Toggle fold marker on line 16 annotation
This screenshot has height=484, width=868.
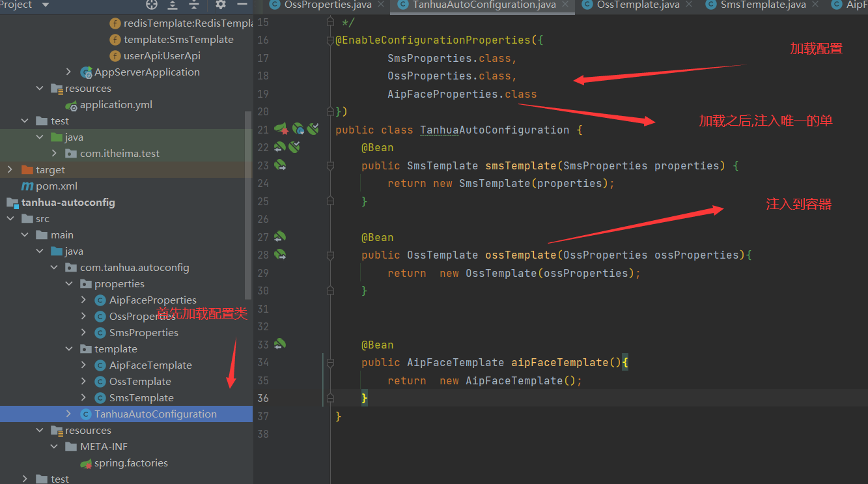coord(330,40)
